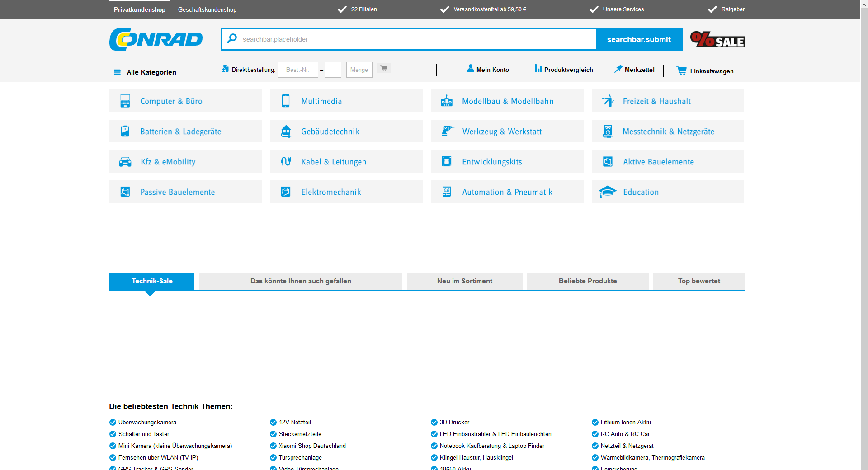Open the 3D Drucker topic link
Screen dimensions: 868x470
[454, 423]
